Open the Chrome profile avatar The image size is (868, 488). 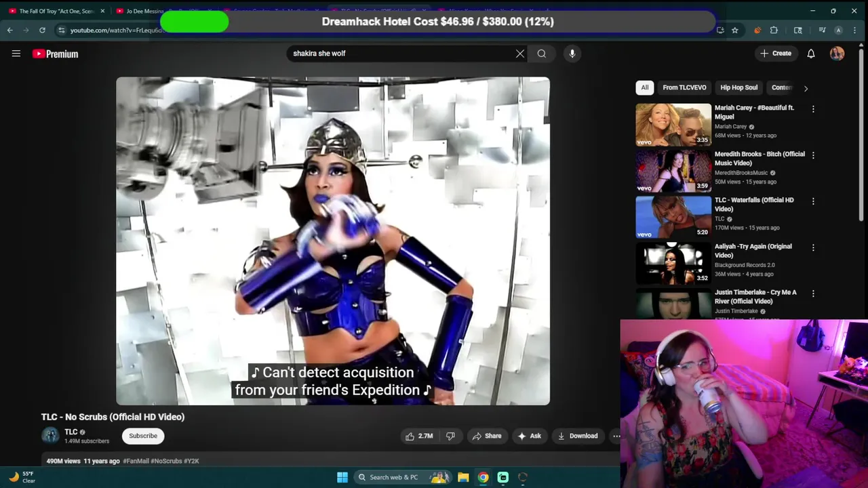(x=838, y=30)
